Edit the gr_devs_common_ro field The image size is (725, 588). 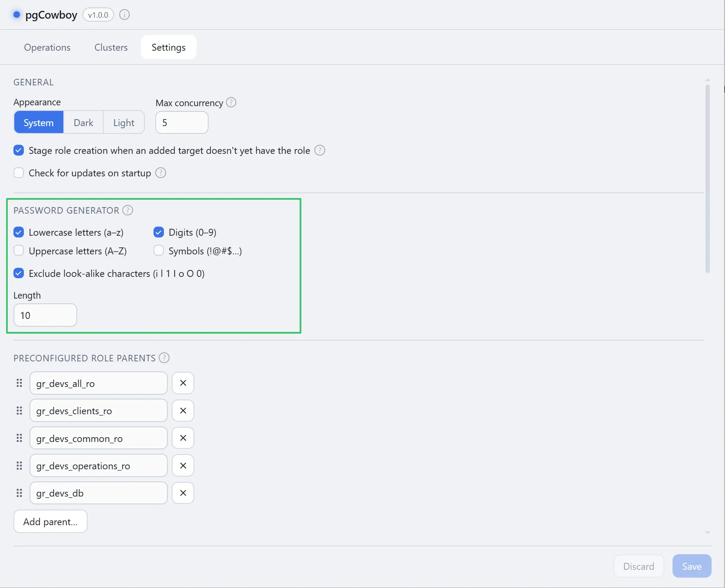[98, 438]
